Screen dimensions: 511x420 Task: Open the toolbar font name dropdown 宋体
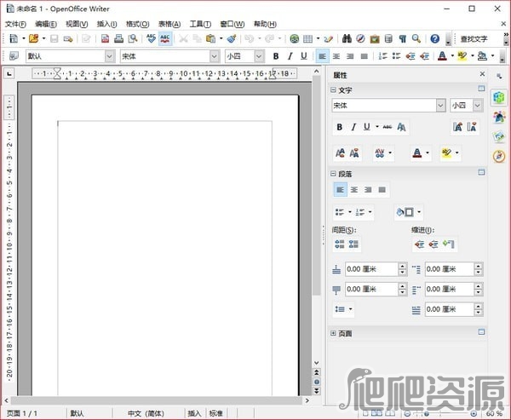pos(214,56)
